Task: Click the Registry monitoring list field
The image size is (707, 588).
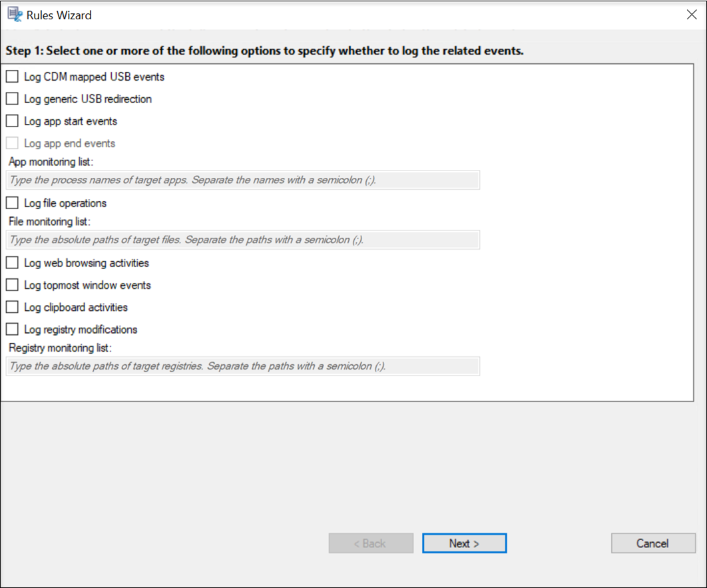Action: pos(242,366)
